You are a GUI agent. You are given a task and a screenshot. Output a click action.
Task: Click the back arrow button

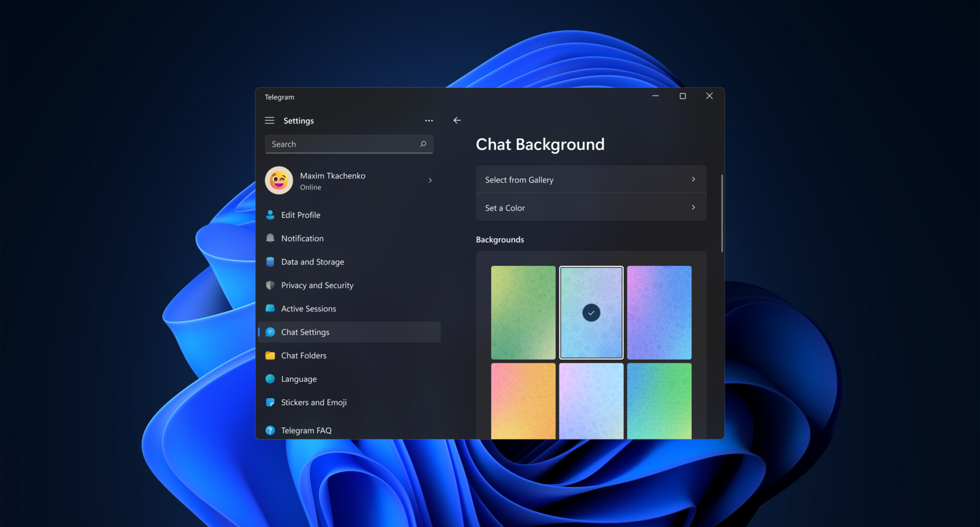point(457,121)
